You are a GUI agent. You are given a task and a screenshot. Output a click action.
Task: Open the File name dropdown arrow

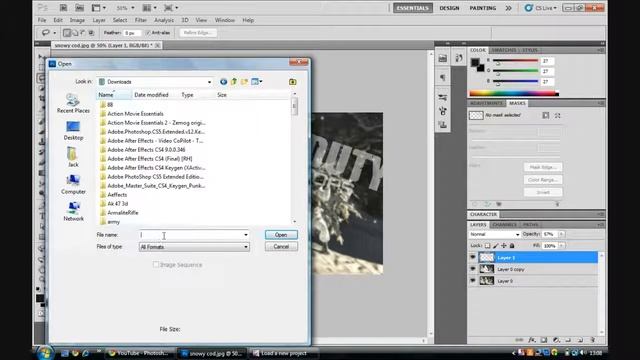pos(246,235)
